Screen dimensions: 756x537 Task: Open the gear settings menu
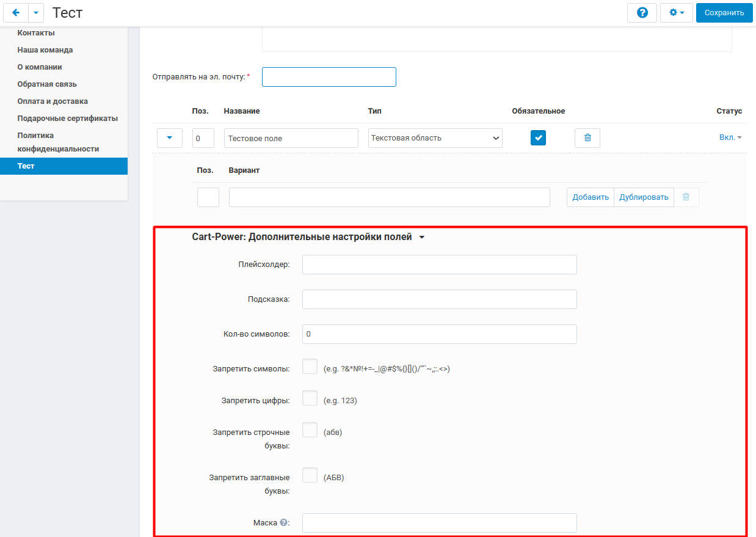coord(676,12)
